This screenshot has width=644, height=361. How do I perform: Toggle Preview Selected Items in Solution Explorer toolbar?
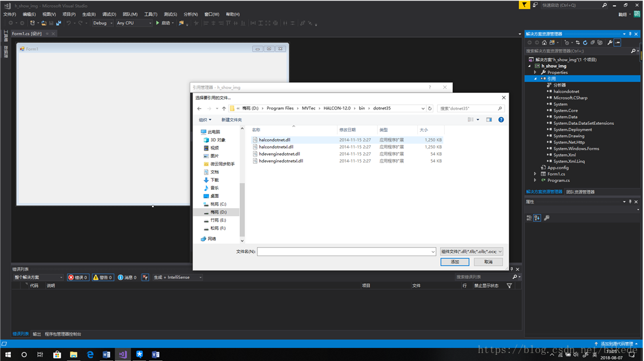(x=617, y=43)
